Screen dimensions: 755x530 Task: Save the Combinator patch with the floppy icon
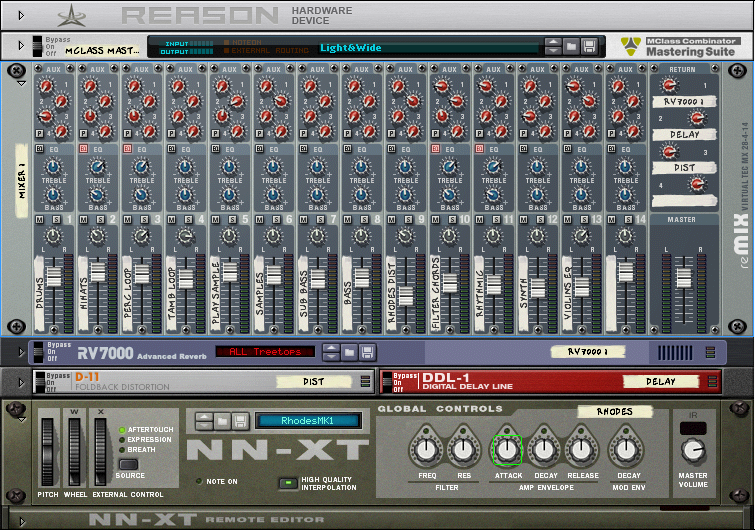[589, 47]
